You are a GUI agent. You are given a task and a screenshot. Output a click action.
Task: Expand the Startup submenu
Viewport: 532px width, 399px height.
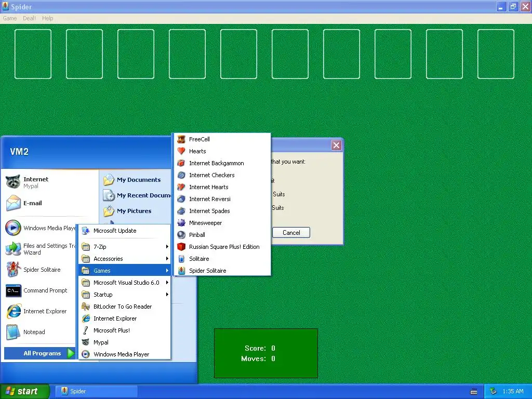(x=125, y=295)
